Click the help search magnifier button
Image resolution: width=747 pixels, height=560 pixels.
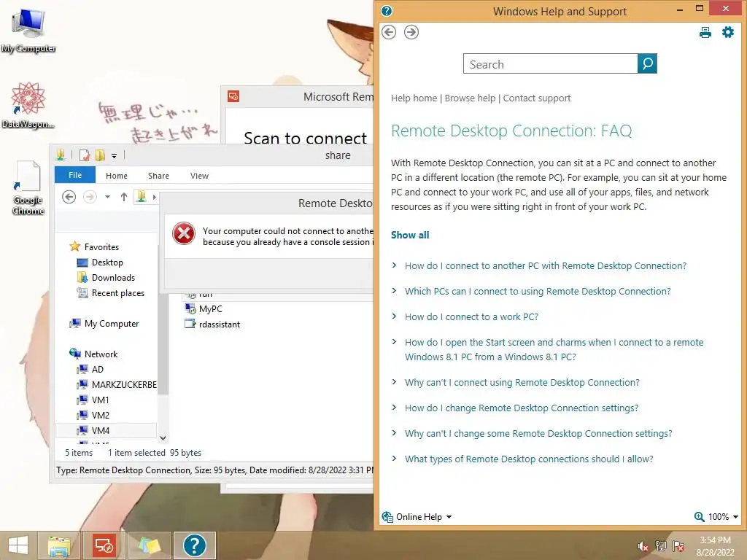647,63
